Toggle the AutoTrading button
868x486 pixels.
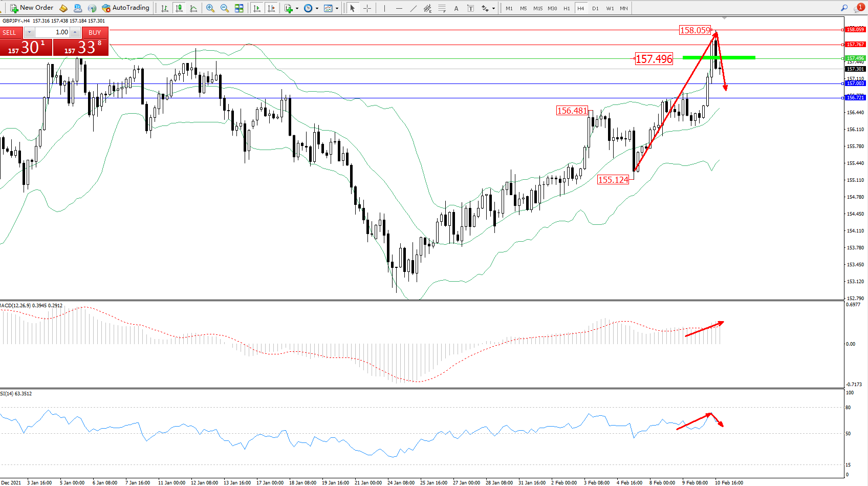pyautogui.click(x=125, y=8)
